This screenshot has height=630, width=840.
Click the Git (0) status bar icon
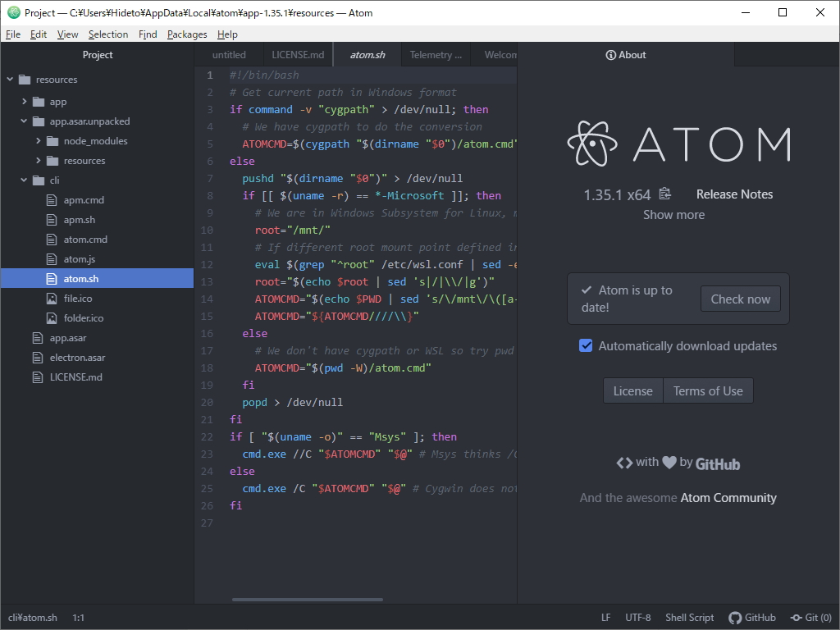tap(810, 617)
